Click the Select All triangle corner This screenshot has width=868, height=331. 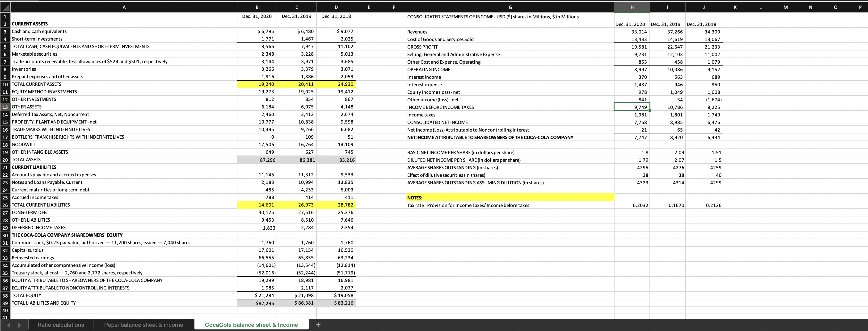pyautogui.click(x=5, y=7)
